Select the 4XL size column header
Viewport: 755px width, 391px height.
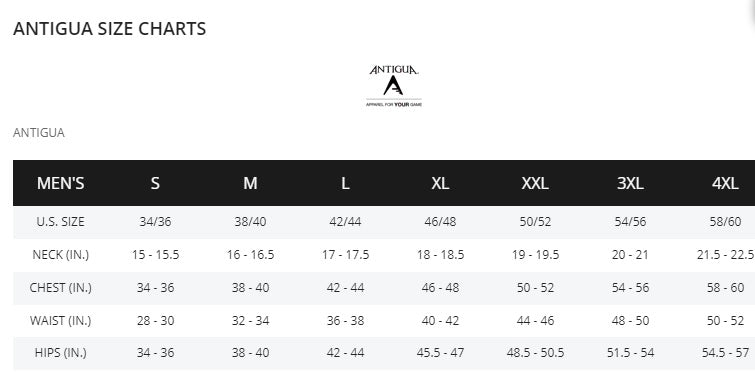(725, 183)
